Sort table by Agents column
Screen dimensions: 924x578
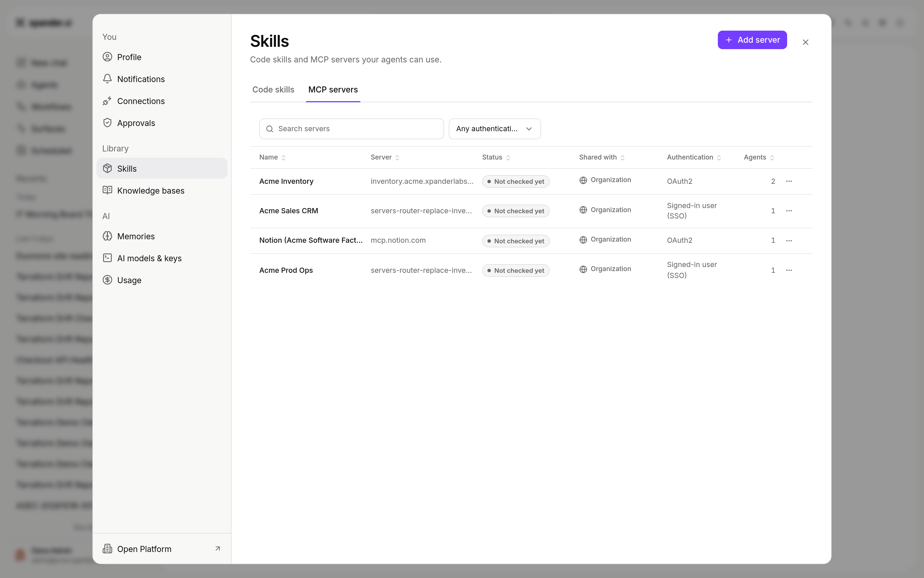(x=759, y=158)
